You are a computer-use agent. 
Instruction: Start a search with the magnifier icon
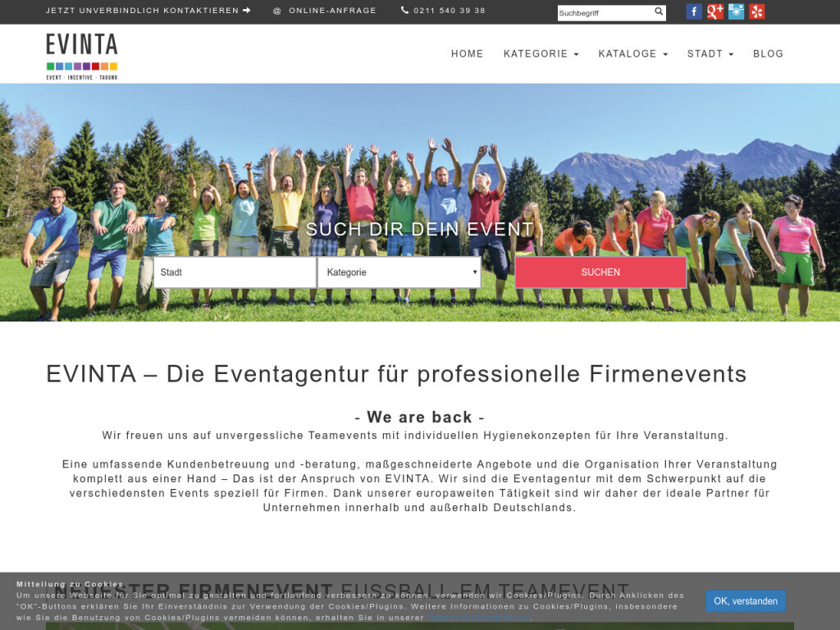(659, 11)
